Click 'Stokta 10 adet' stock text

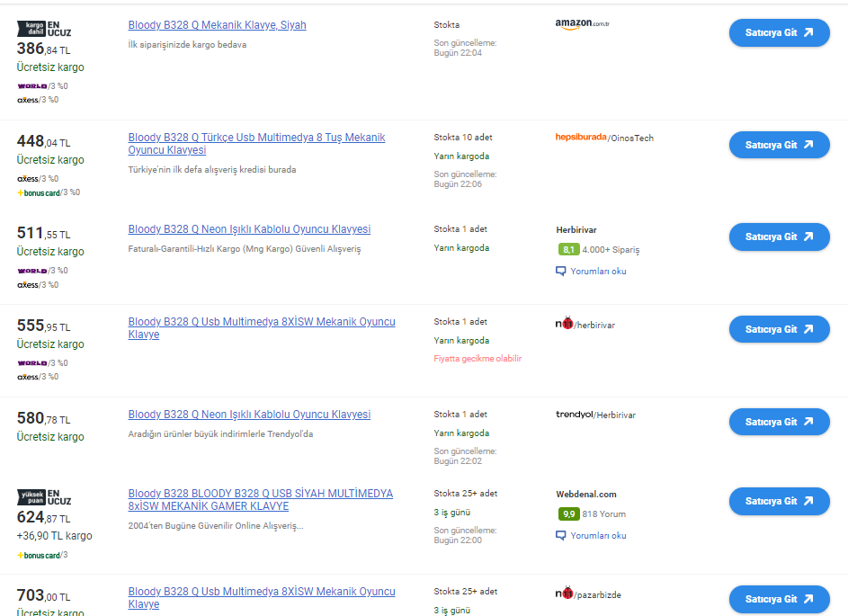pos(463,138)
